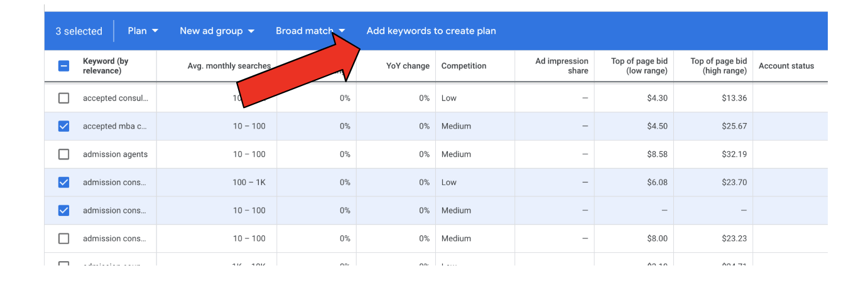The width and height of the screenshot is (868, 300).
Task: Click the 'admission agents' keyword text
Action: [x=115, y=154]
